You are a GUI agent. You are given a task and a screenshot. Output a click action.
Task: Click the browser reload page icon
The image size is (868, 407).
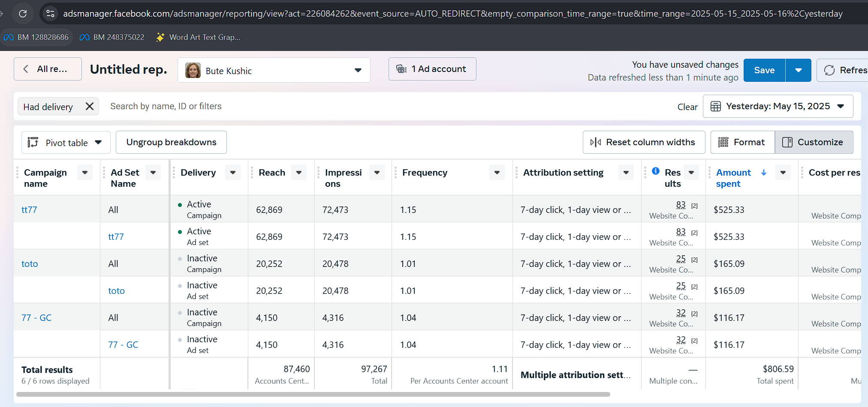23,14
